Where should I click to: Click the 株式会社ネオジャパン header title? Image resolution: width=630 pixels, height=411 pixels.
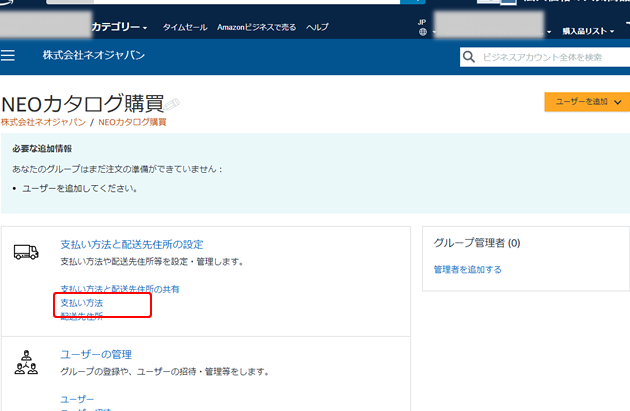[x=94, y=55]
